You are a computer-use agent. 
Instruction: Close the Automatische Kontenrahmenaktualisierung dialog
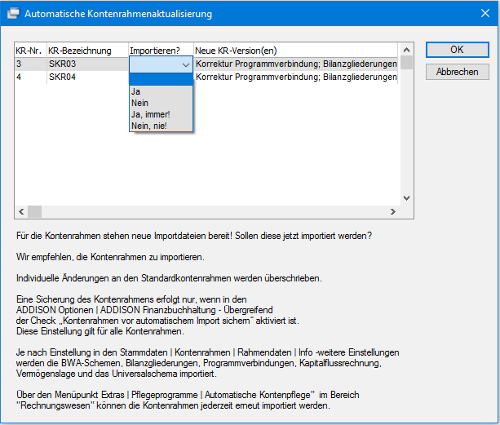coord(485,13)
